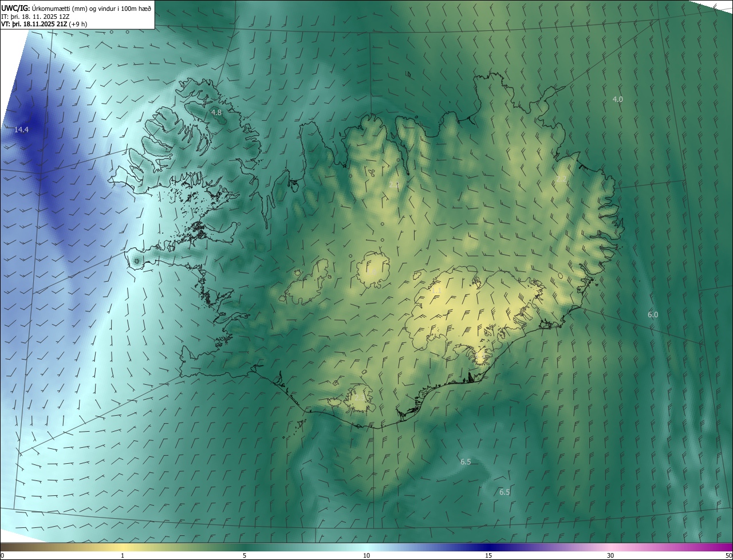Click the 15 tick label on color scale
The width and height of the screenshot is (733, 560).
[x=488, y=555]
